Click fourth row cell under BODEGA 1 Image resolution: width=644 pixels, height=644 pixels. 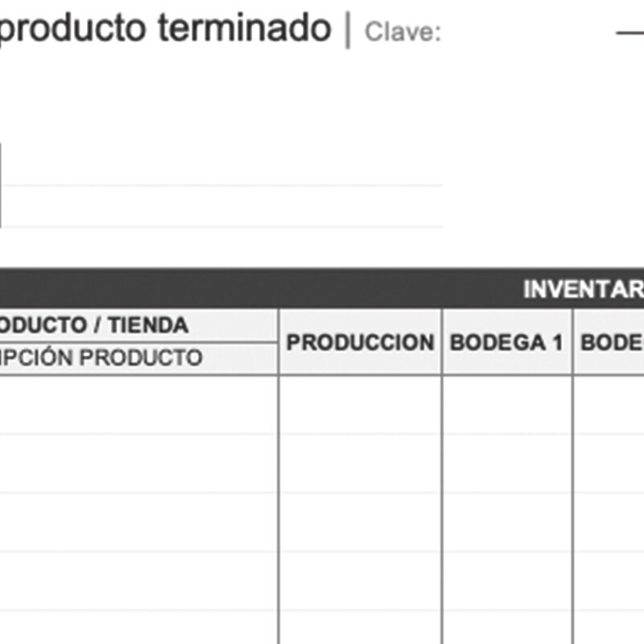click(506, 581)
